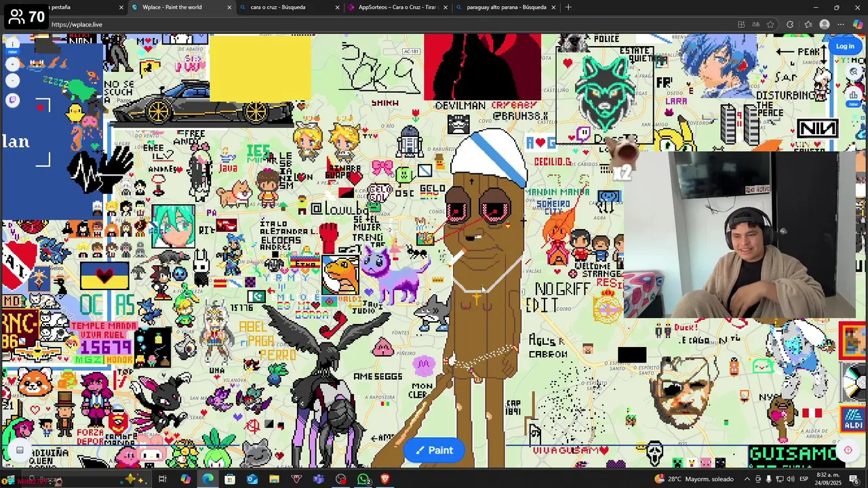Switch to the paraguay alto parana tab
Image resolution: width=868 pixels, height=488 pixels.
click(505, 7)
